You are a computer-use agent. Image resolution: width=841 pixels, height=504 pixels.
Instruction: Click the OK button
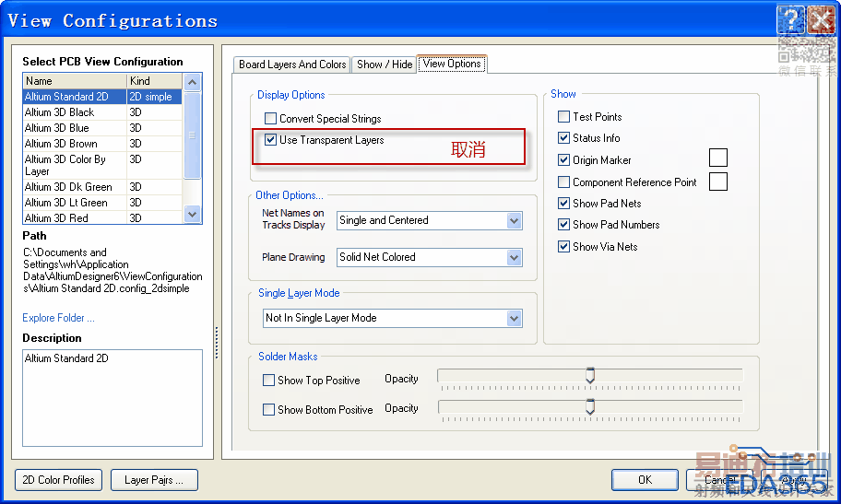(645, 480)
